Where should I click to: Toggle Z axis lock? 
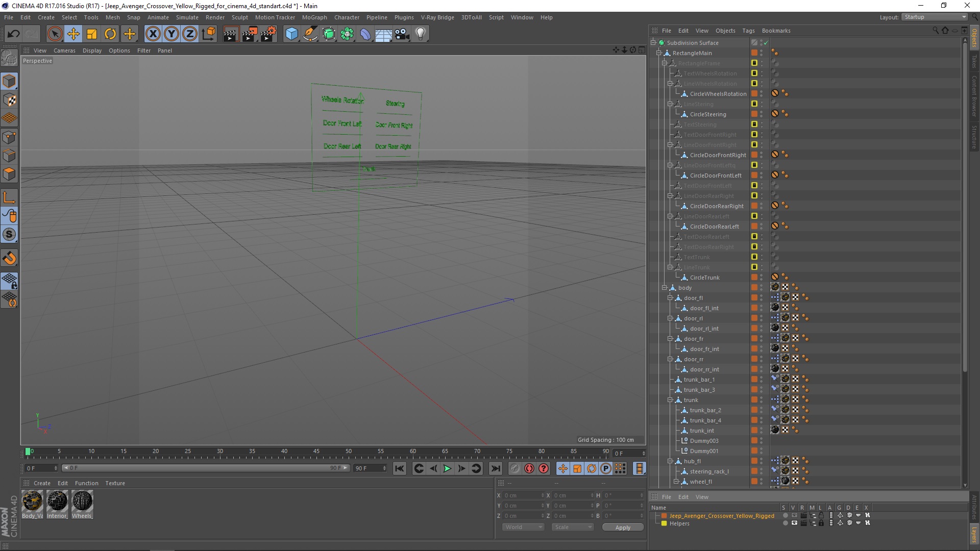coord(190,34)
